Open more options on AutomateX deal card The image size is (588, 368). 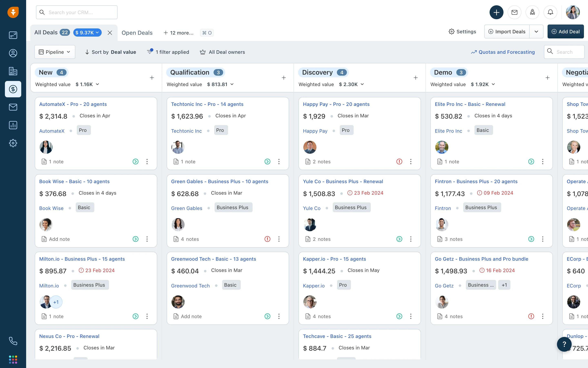(147, 162)
